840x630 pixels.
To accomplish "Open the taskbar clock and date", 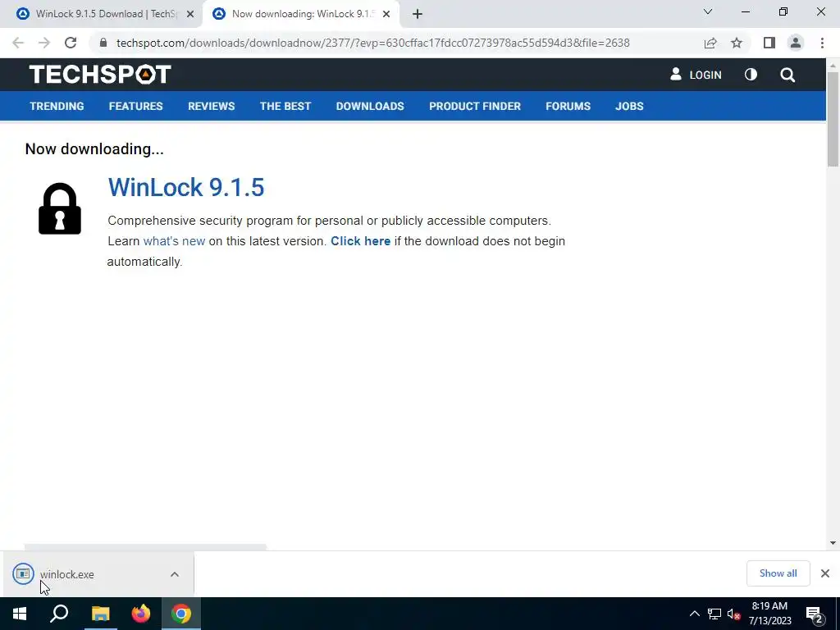I will (x=769, y=614).
